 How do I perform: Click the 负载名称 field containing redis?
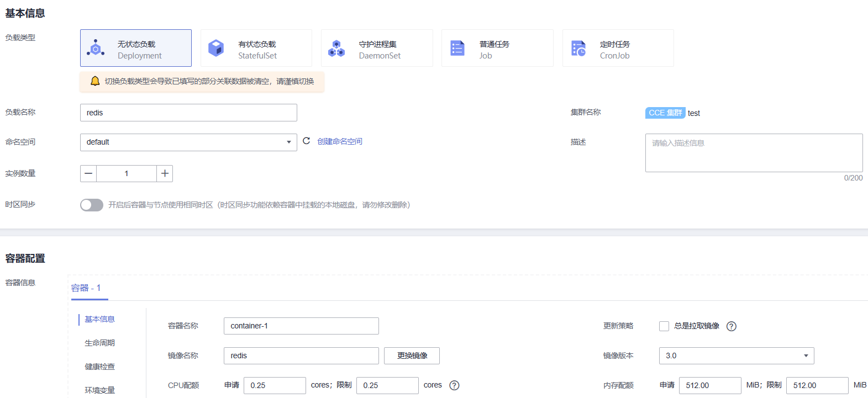tap(188, 113)
